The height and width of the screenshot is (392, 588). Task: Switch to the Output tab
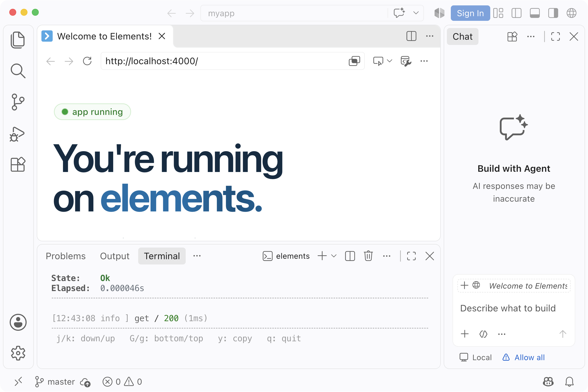coord(115,256)
